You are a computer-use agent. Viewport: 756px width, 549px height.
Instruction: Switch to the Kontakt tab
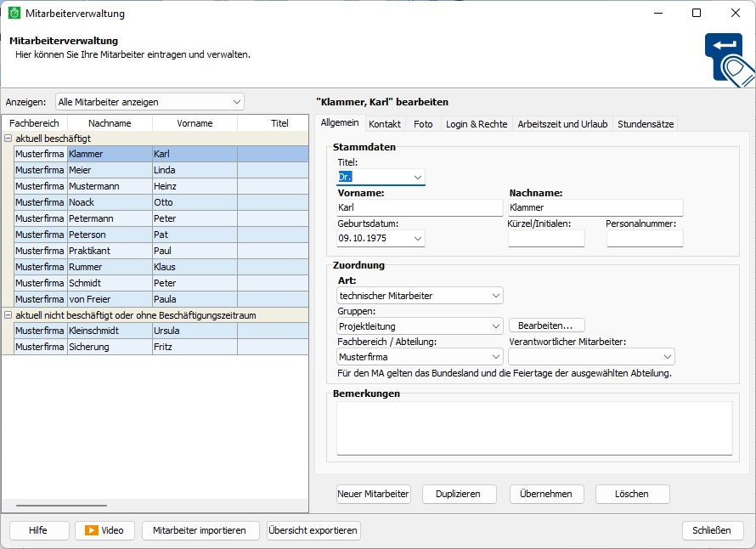point(385,124)
